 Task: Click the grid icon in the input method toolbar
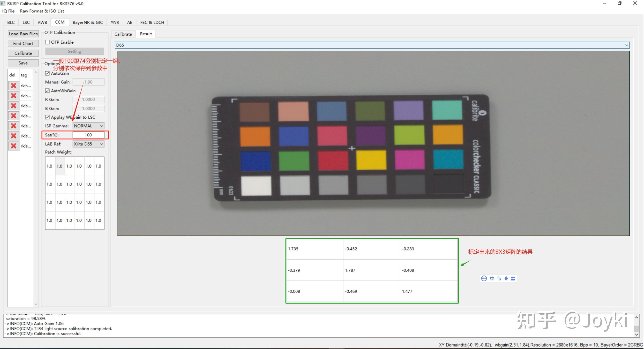click(x=513, y=278)
